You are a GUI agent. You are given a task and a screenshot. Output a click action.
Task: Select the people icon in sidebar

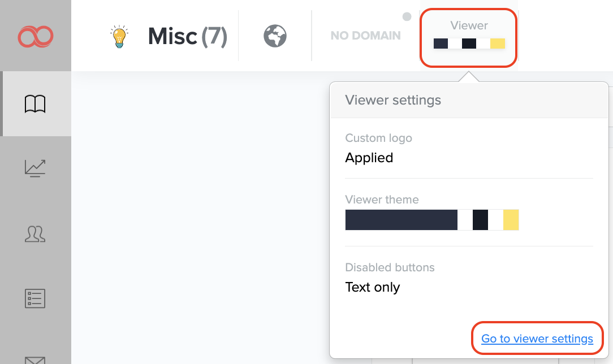coord(35,233)
